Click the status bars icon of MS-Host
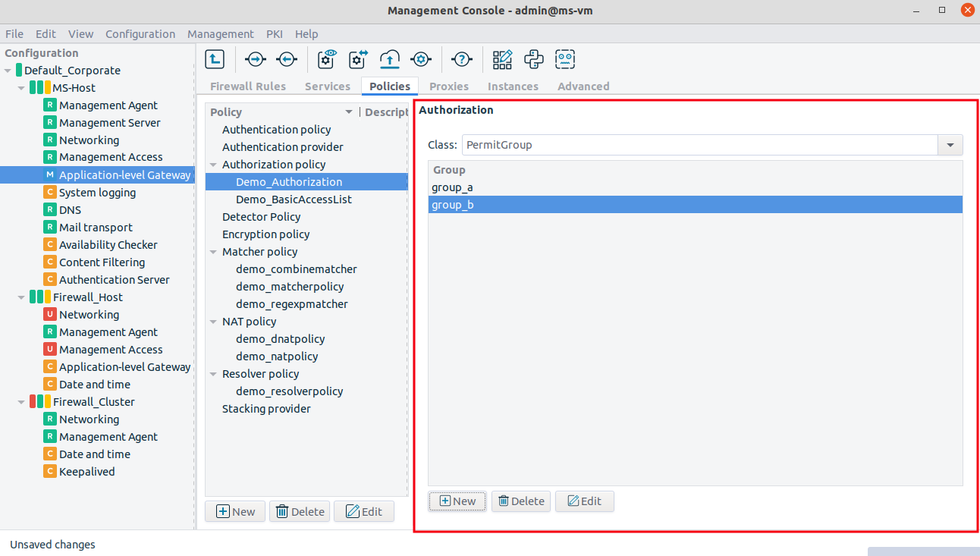The height and width of the screenshot is (556, 980). 40,87
